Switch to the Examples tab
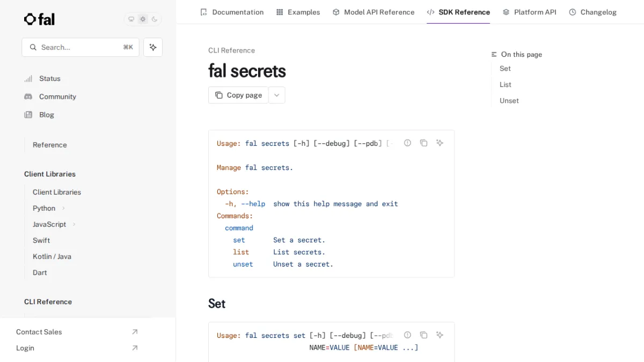The width and height of the screenshot is (644, 362). point(298,12)
